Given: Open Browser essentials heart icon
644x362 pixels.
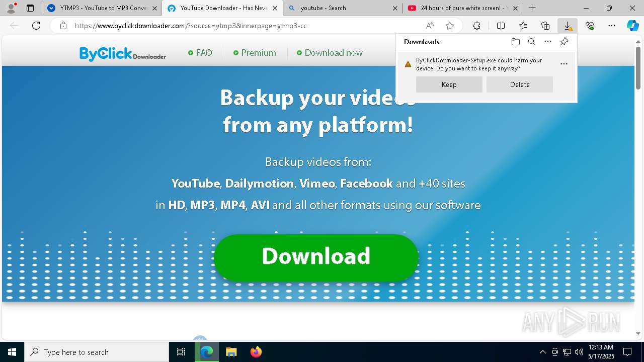Looking at the screenshot, I should (590, 26).
